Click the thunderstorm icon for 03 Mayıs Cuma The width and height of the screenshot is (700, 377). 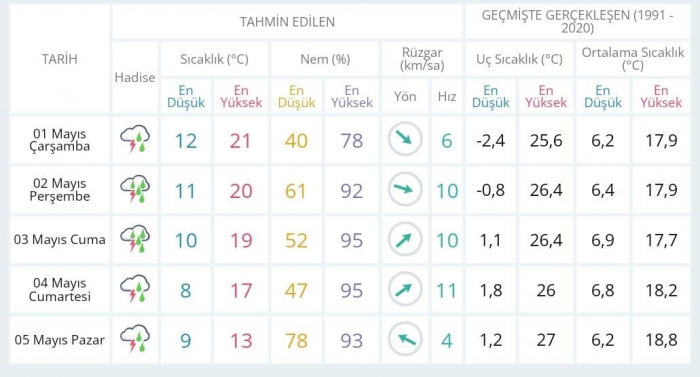coord(135,239)
